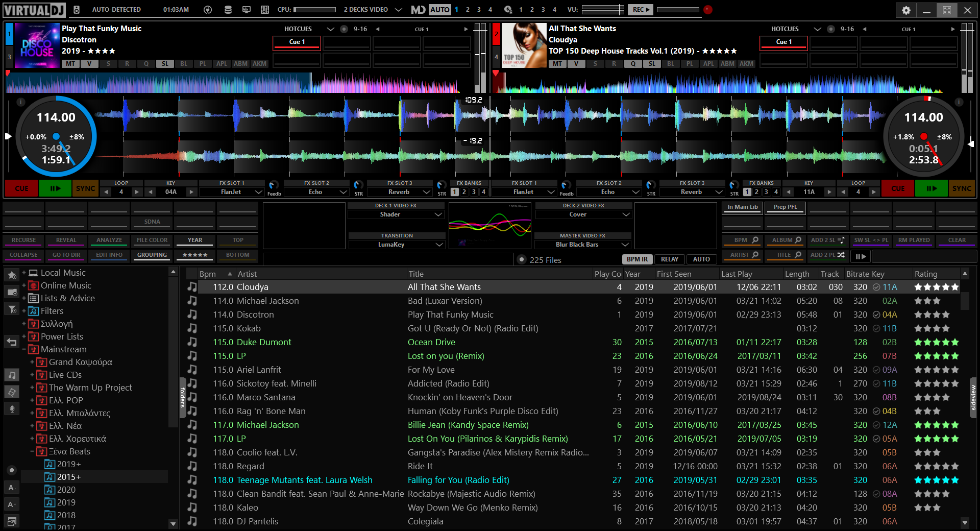Viewport: 980px width, 531px height.
Task: Toggle the MT pad on deck 2
Action: (x=557, y=64)
